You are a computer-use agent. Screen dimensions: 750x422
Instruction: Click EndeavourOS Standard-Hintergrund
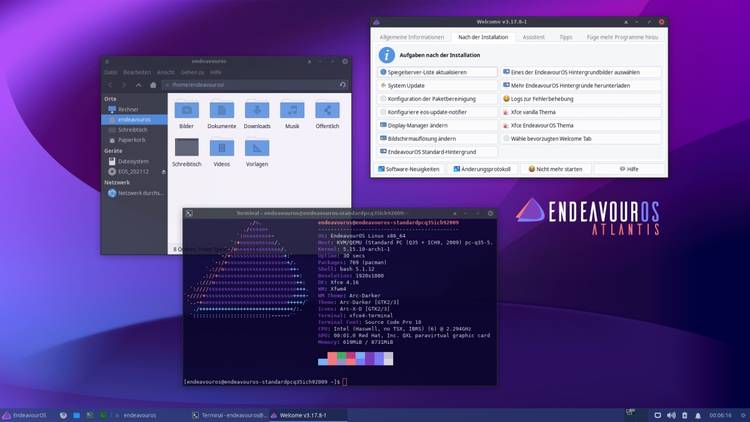(x=437, y=152)
